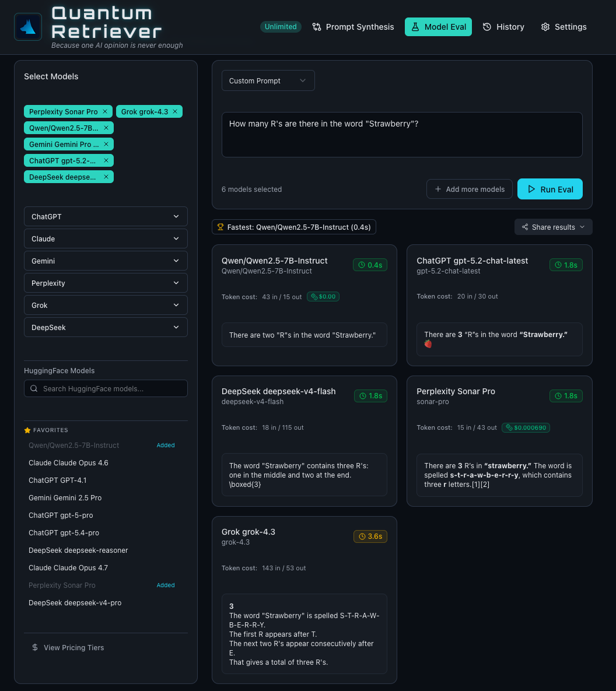
Task: Click the Perplexity Sonar Pro card title
Action: (456, 391)
